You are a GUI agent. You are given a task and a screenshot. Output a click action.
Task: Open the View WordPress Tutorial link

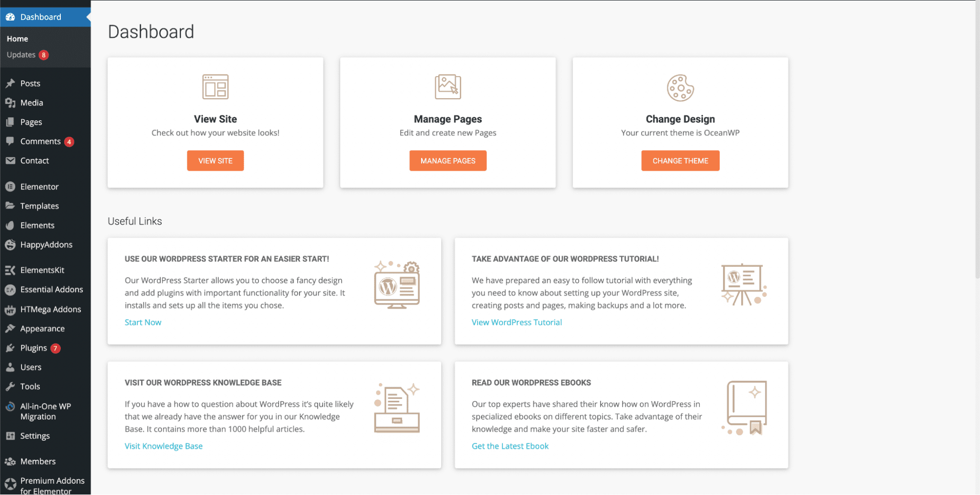[516, 322]
